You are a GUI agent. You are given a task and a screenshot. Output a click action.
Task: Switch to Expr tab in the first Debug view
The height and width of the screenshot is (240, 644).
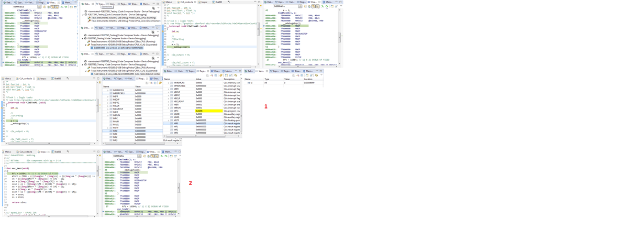pyautogui.click(x=101, y=4)
